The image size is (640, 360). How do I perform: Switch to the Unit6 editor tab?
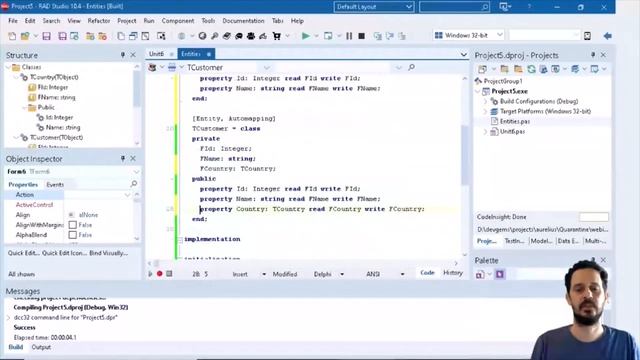(156, 54)
